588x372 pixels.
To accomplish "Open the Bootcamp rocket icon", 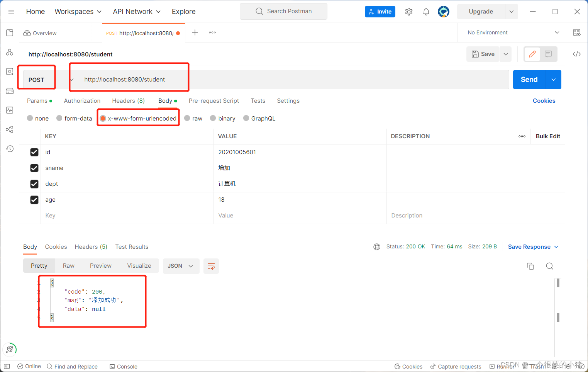I will click(10, 349).
